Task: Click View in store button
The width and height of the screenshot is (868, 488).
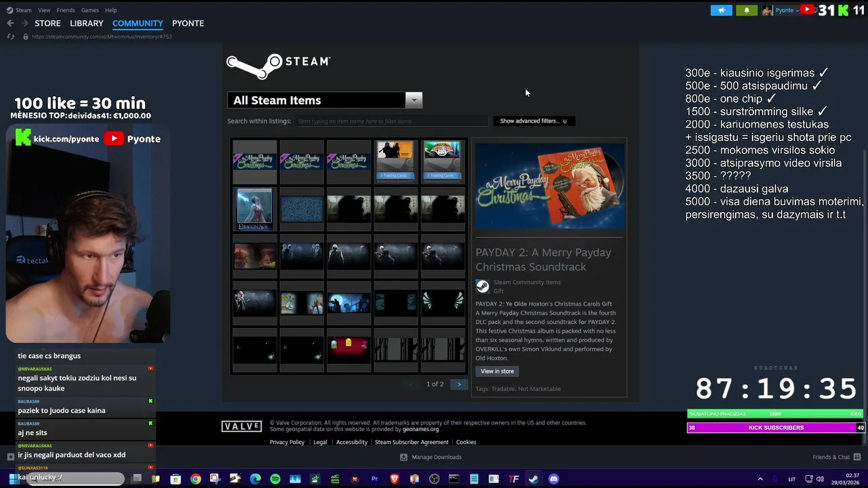Action: [497, 371]
